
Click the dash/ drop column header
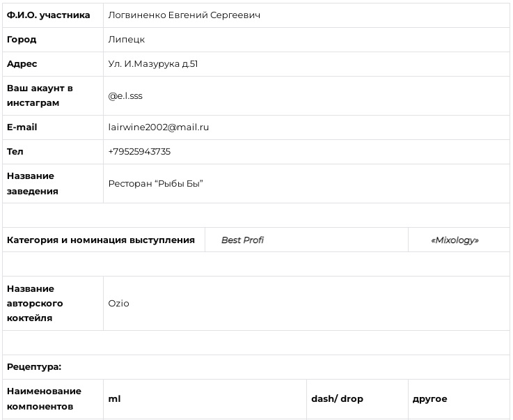coord(337,398)
